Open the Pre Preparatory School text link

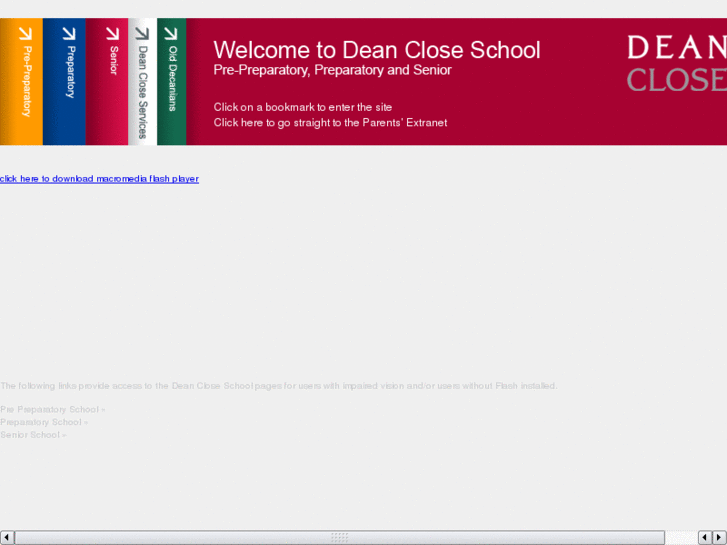(52, 410)
